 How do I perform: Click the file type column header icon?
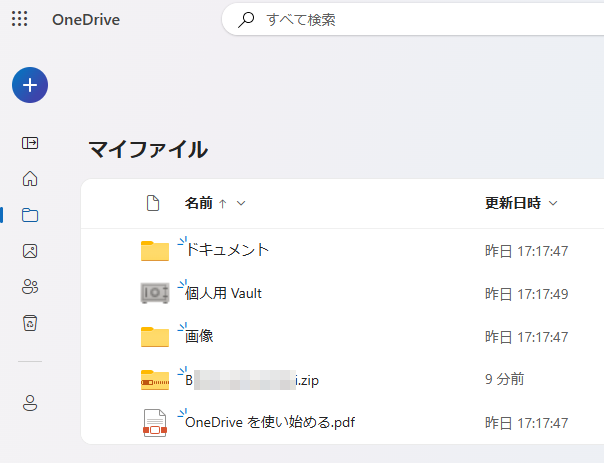pos(153,203)
